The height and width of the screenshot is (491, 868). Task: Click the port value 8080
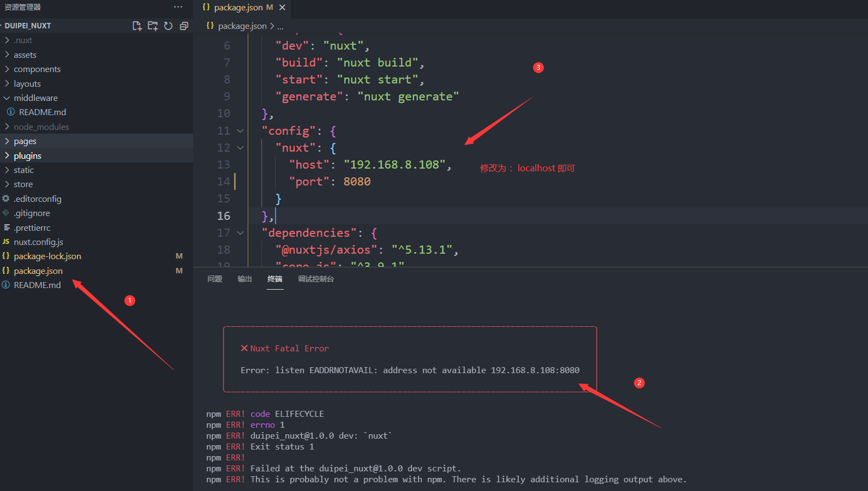click(357, 182)
